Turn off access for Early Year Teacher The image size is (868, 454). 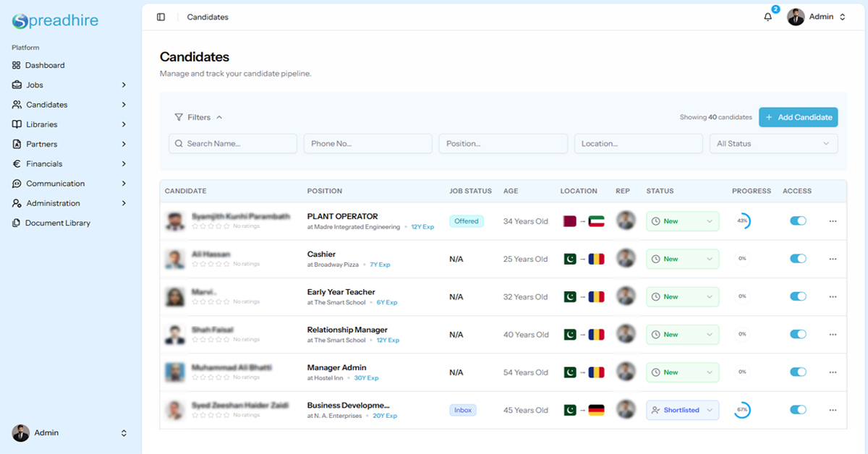click(x=798, y=296)
